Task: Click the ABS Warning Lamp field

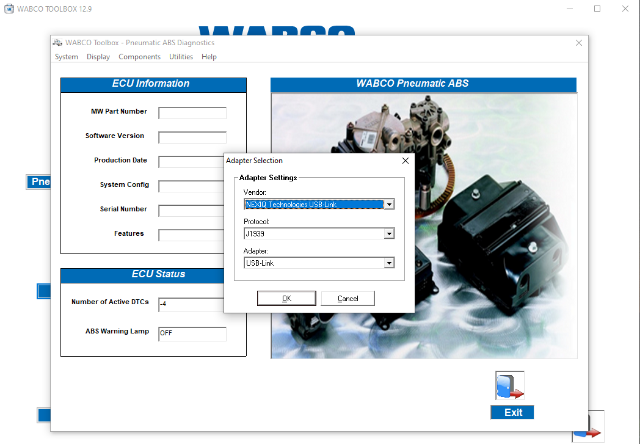Action: 192,334
